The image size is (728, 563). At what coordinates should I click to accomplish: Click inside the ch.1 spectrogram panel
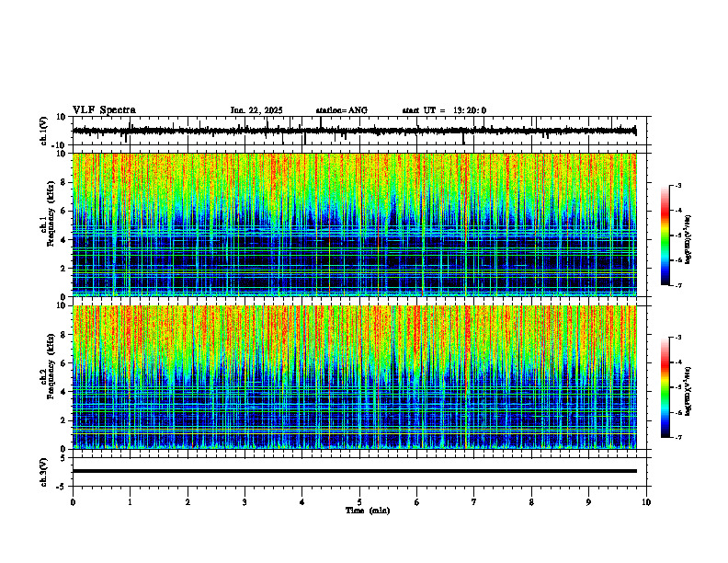coord(355,224)
